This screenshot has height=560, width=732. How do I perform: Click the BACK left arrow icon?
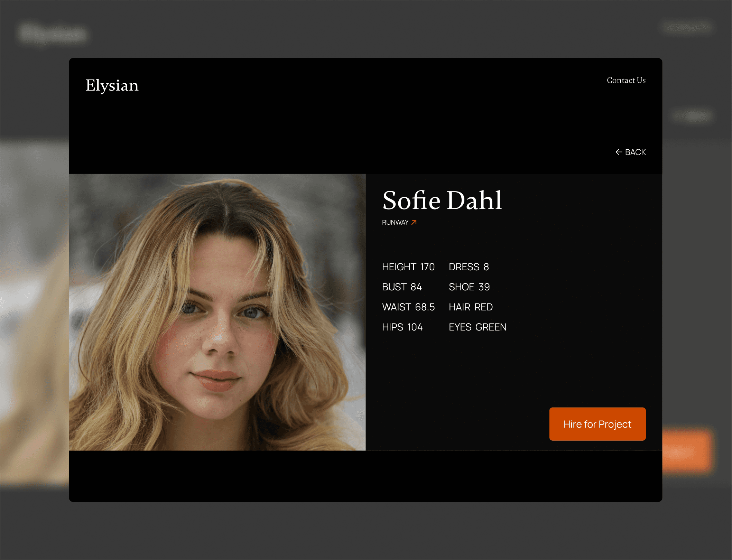click(619, 152)
